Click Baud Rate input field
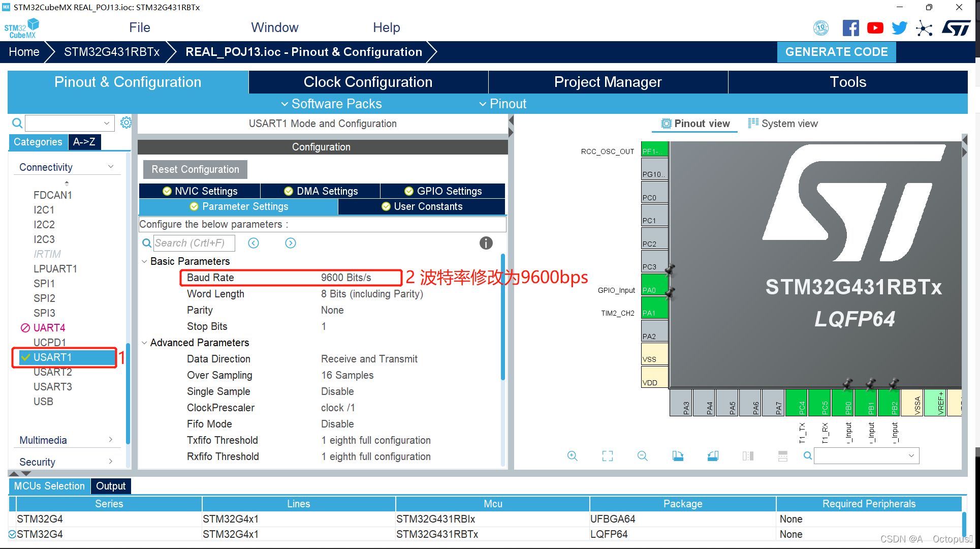980x549 pixels. 347,278
